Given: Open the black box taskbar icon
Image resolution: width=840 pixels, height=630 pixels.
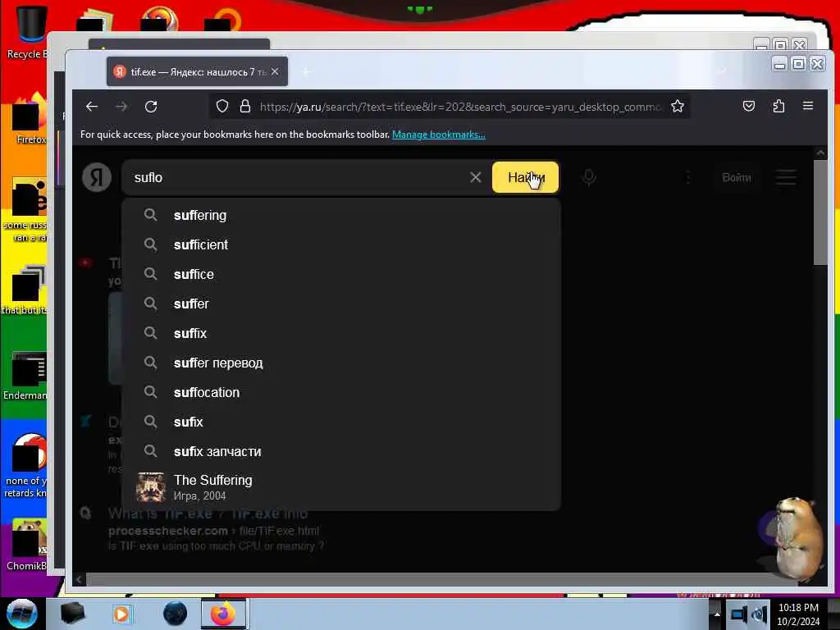Looking at the screenshot, I should coord(72,614).
